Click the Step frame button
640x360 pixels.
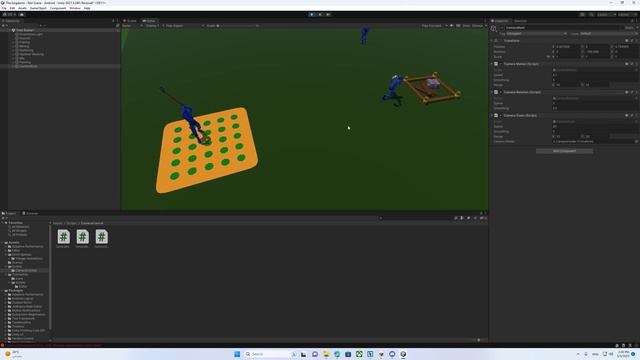click(x=328, y=14)
